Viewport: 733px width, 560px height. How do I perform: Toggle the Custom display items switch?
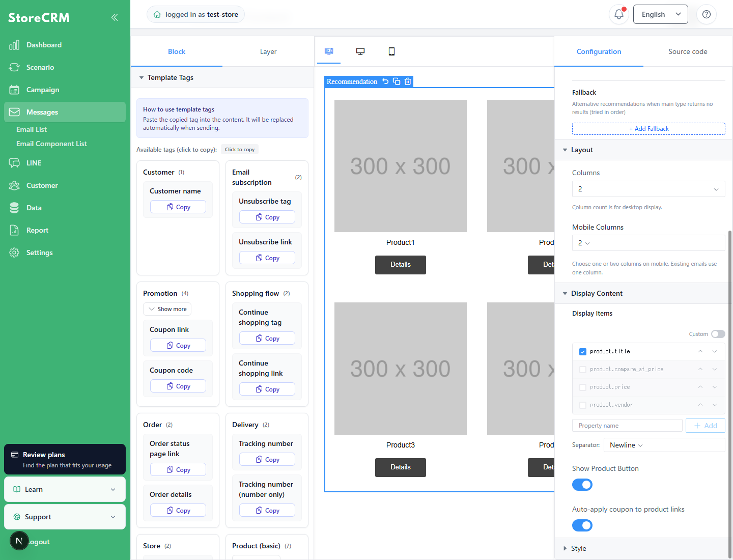click(718, 334)
